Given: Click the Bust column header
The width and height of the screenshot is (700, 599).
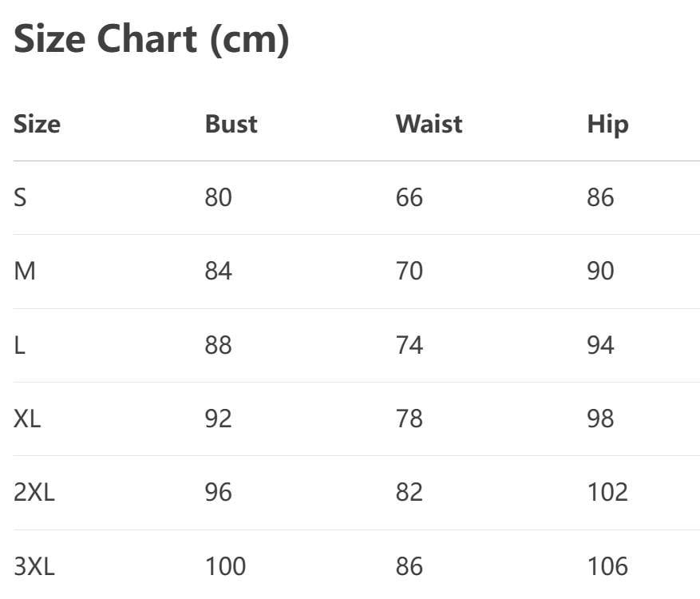Looking at the screenshot, I should click(x=231, y=125).
